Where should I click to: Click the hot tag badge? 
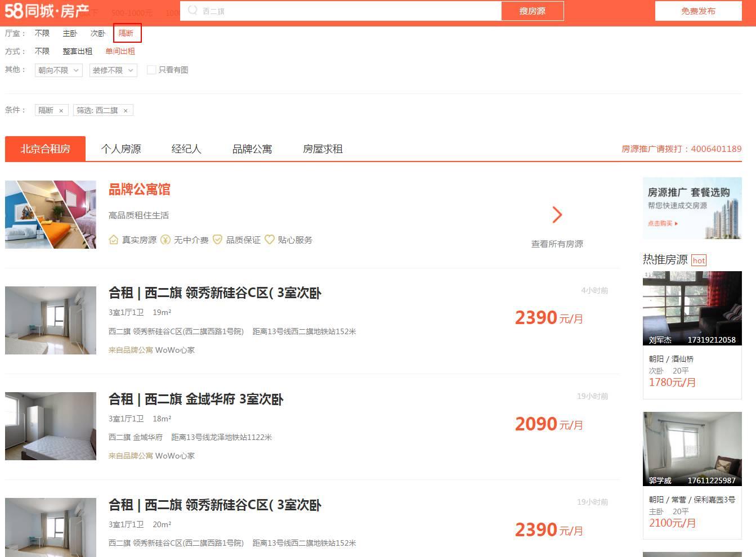699,260
